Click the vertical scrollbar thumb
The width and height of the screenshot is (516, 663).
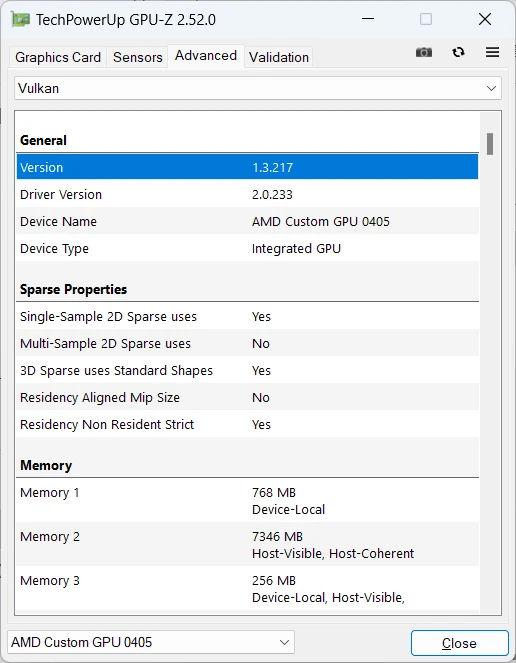click(x=490, y=144)
